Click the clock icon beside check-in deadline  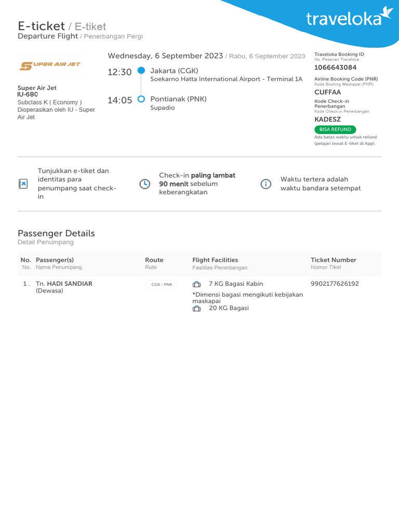coord(145,184)
